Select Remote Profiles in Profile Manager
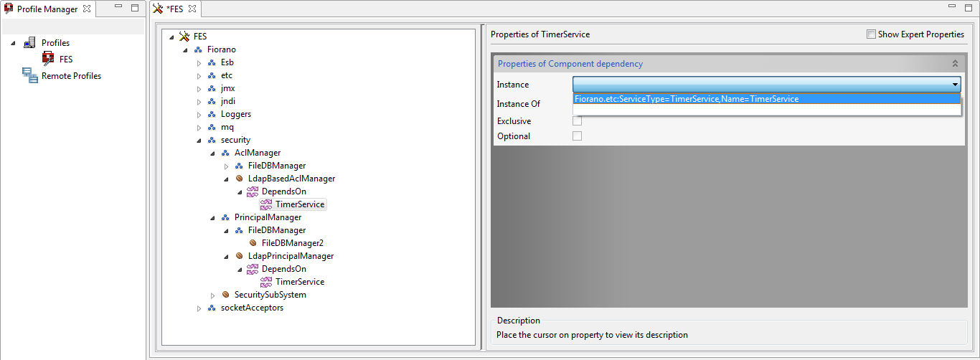 click(71, 75)
